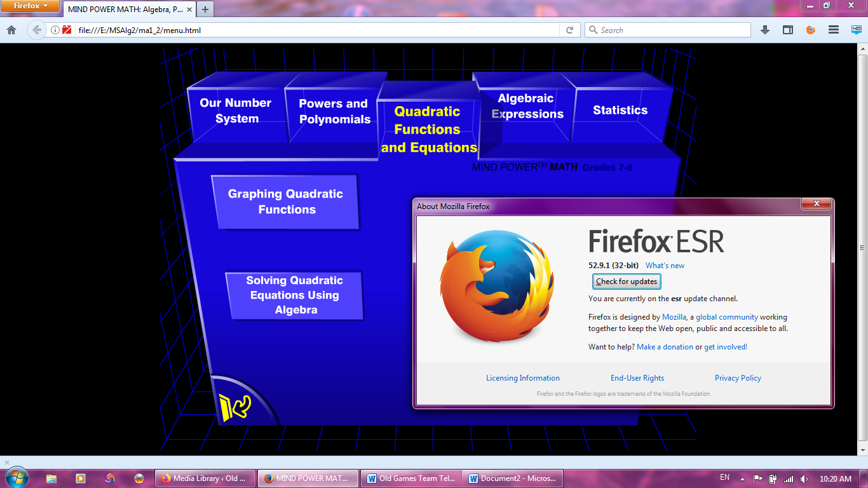Show hidden system tray icons arrow
Screen dimensions: 868x488
[x=743, y=478]
